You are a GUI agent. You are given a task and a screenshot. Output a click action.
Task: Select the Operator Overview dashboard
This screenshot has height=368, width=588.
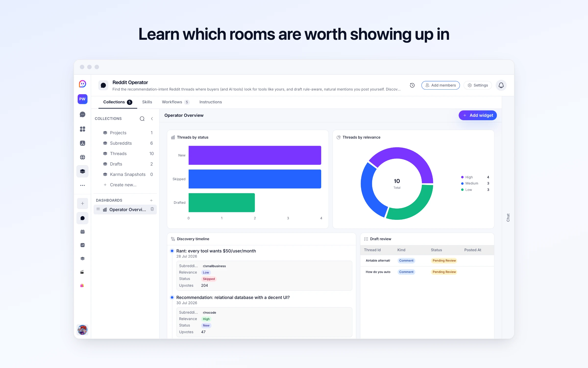pyautogui.click(x=125, y=210)
